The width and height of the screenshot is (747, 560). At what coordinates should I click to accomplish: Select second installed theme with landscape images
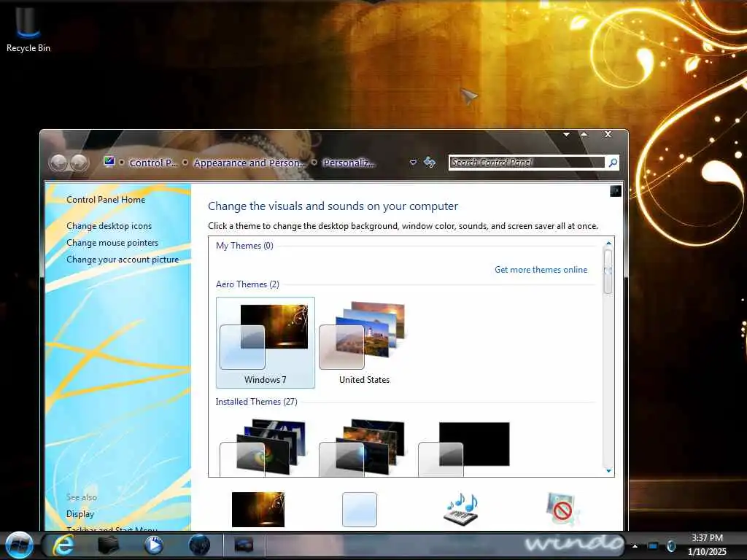click(x=363, y=447)
